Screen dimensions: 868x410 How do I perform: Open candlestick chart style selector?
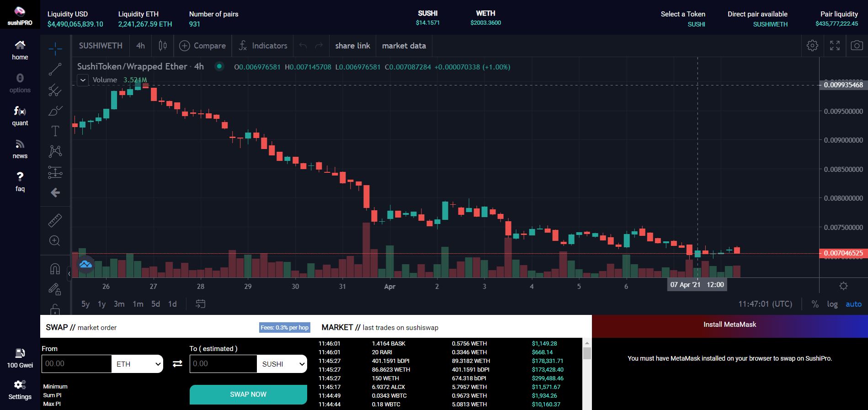click(163, 46)
